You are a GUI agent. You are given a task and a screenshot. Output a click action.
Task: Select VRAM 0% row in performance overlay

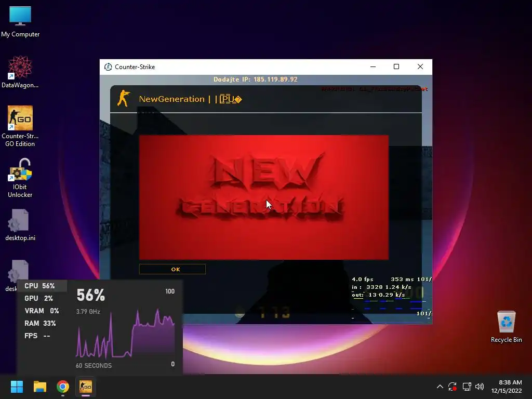tap(42, 311)
